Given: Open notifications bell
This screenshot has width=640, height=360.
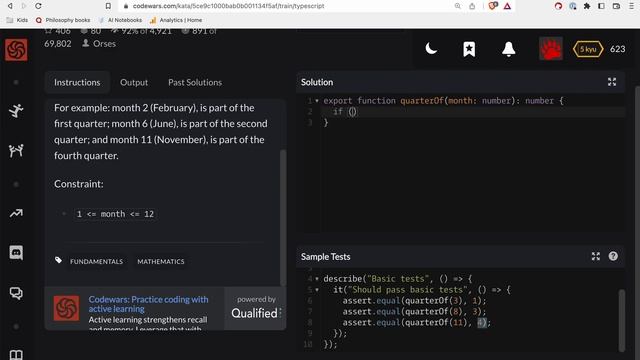Looking at the screenshot, I should [x=509, y=49].
